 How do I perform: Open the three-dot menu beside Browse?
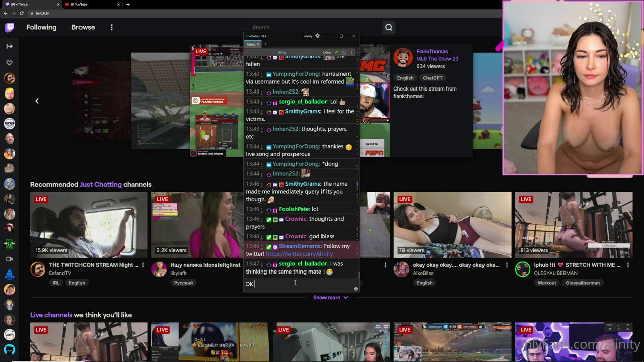click(112, 27)
